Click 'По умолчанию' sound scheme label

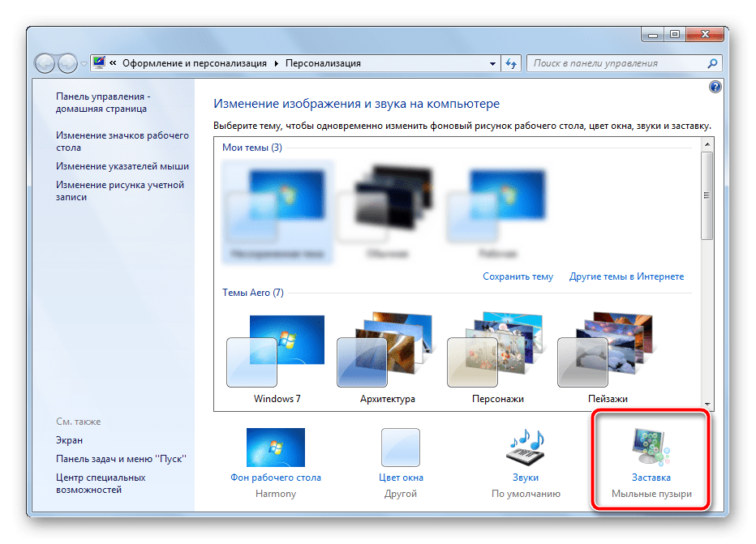[526, 494]
